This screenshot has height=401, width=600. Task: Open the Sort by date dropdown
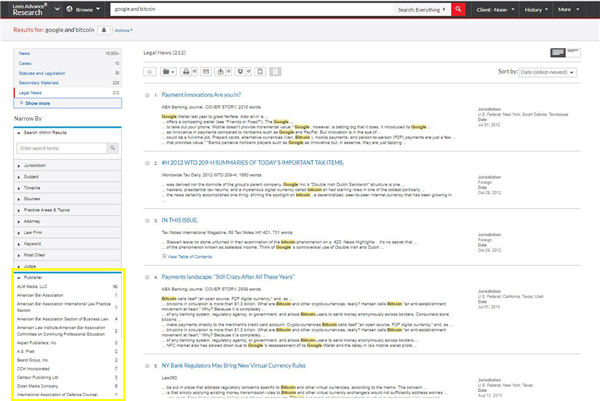point(548,72)
